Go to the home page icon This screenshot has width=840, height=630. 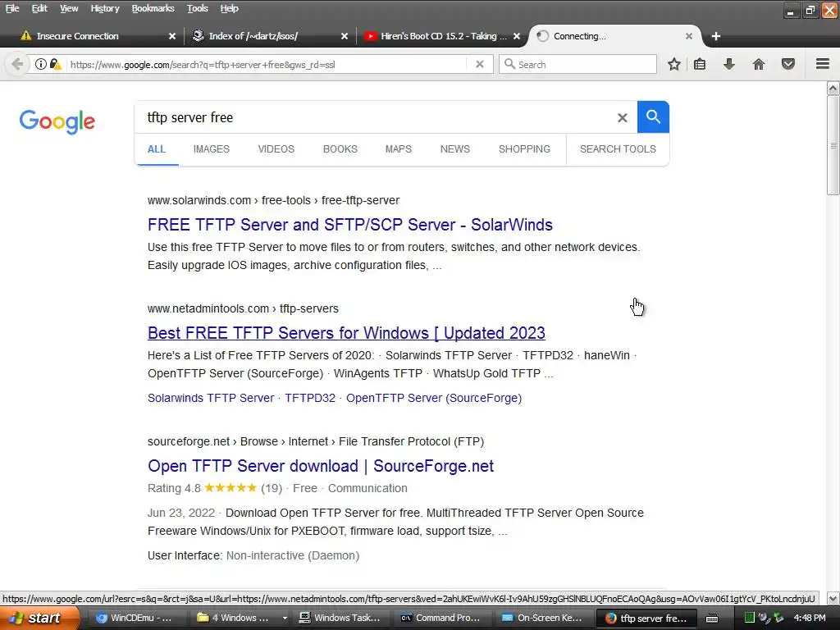pos(759,64)
